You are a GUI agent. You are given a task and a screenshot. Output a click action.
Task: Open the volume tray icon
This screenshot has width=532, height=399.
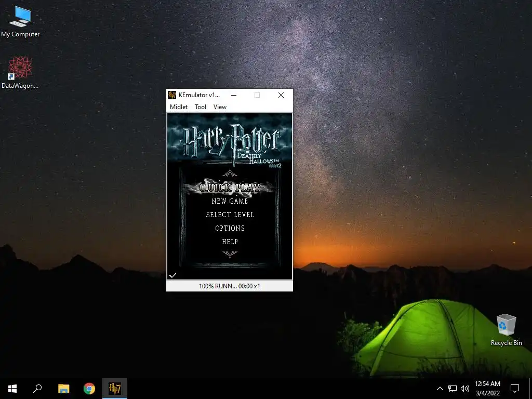point(465,389)
